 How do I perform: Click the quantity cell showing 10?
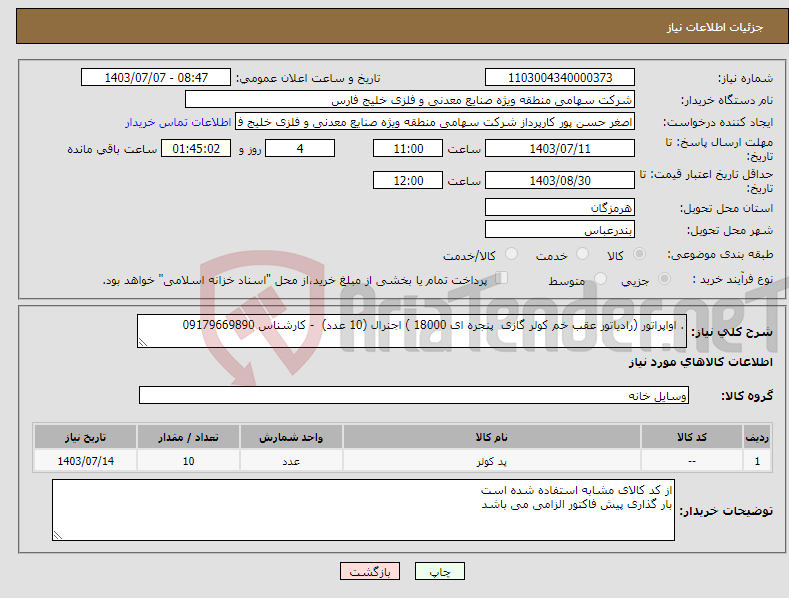[188, 461]
